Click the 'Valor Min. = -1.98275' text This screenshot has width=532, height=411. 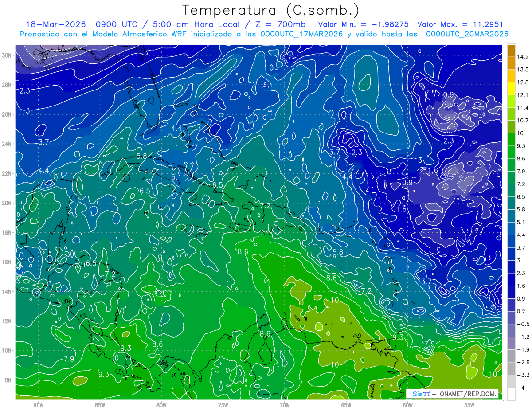coord(364,24)
